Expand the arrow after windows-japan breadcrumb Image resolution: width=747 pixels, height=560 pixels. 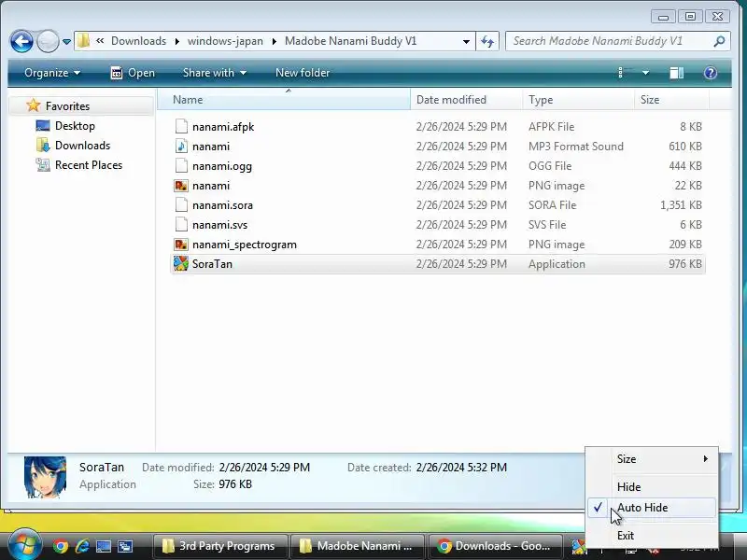(274, 41)
